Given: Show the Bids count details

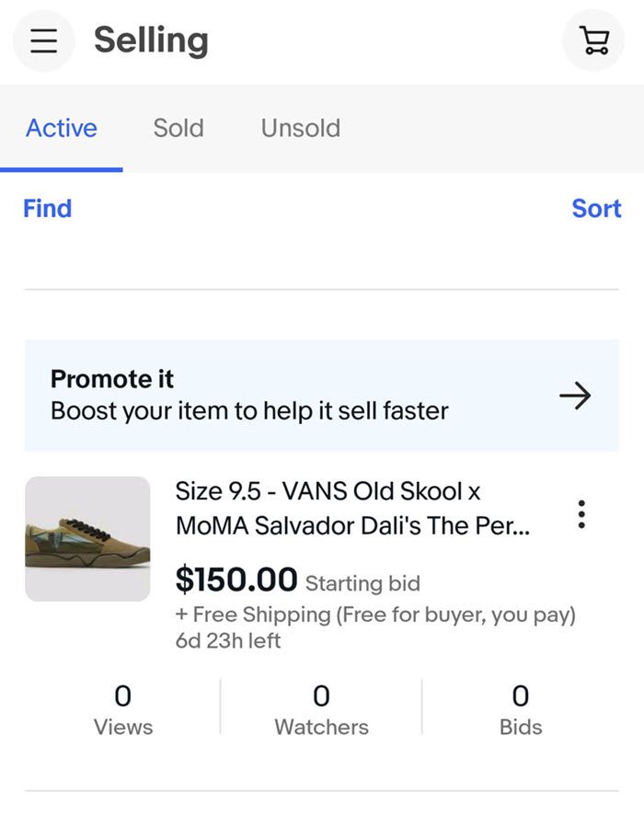Looking at the screenshot, I should click(521, 709).
